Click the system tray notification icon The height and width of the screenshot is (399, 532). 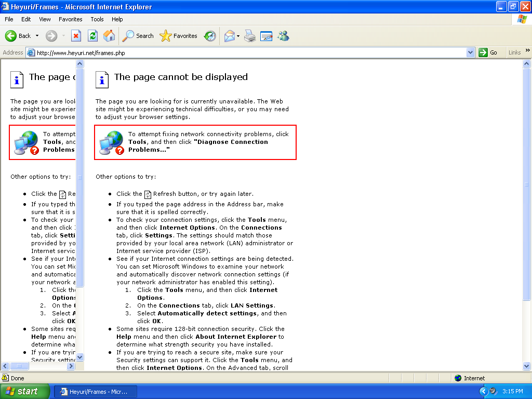point(494,391)
